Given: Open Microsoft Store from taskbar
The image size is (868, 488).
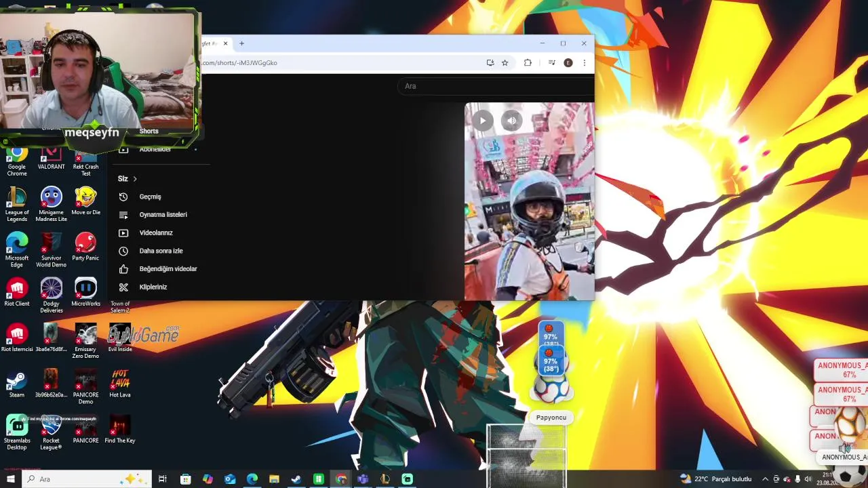Looking at the screenshot, I should tap(185, 479).
